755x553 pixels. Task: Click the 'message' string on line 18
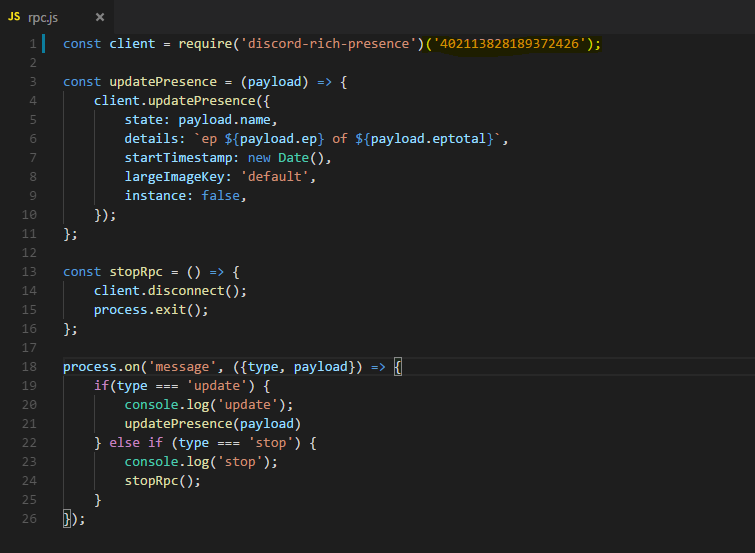[182, 367]
